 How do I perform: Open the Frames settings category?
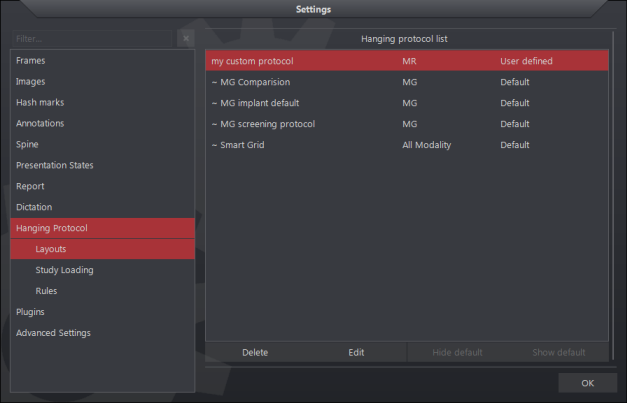click(x=30, y=61)
